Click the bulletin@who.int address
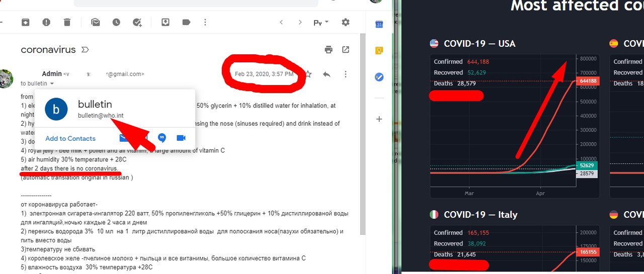This screenshot has height=274, width=644. (101, 116)
